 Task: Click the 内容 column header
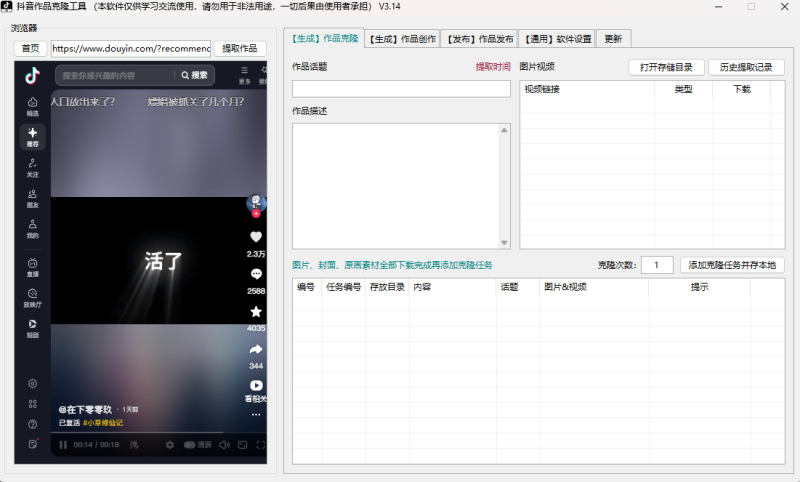(453, 287)
